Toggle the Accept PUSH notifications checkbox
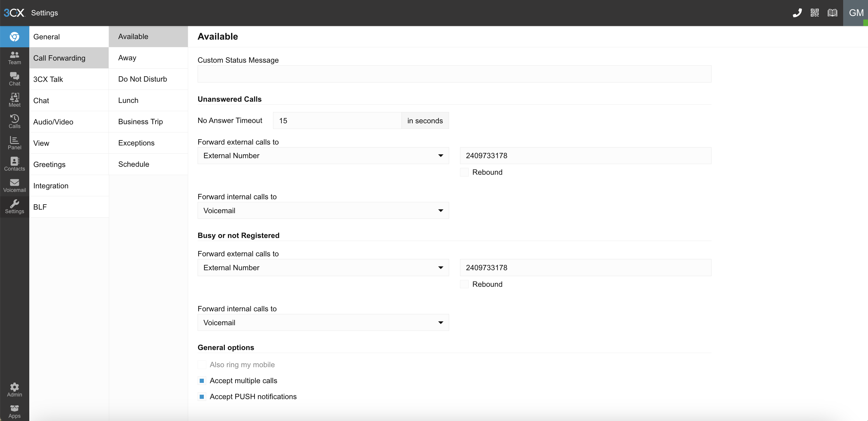Viewport: 868px width, 421px height. point(202,396)
